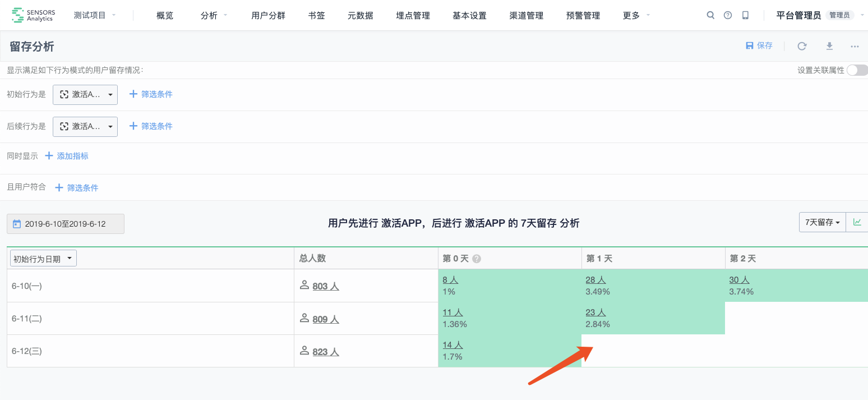
Task: Open the 测试项目 project dropdown
Action: 94,15
